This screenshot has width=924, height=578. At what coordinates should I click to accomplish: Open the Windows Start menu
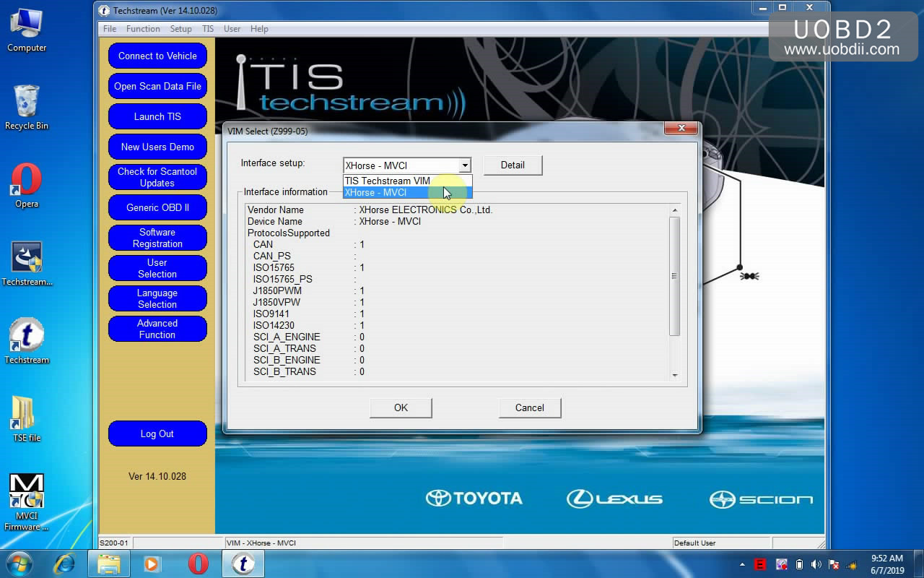(19, 564)
